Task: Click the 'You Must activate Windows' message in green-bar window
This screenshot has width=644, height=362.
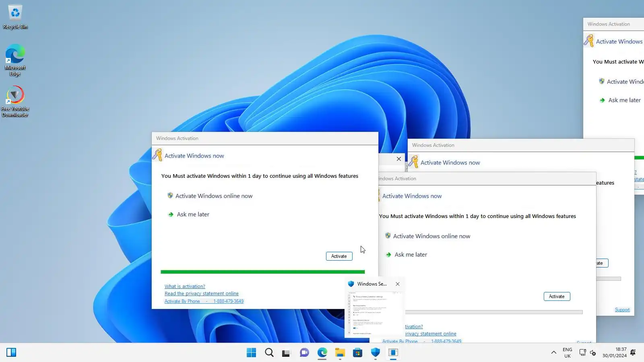Action: [x=260, y=176]
